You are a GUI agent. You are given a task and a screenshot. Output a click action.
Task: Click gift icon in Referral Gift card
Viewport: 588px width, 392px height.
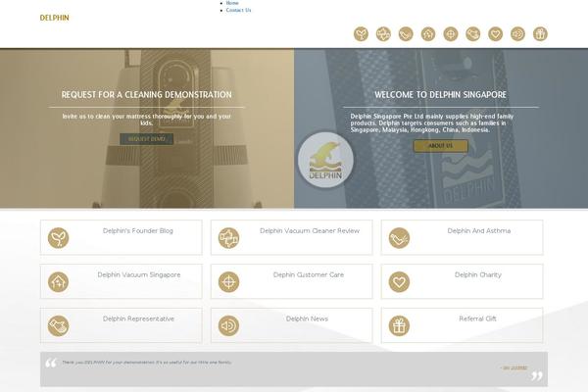(399, 325)
